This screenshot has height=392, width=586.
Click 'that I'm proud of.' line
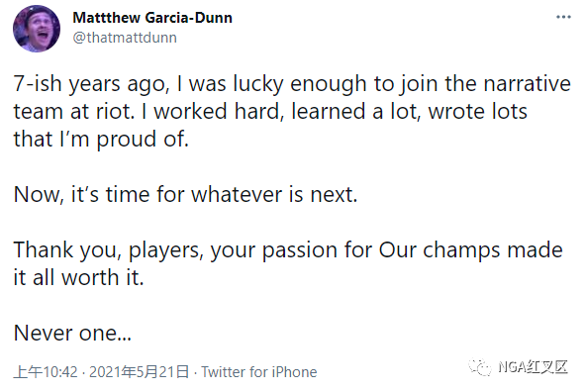pyautogui.click(x=101, y=139)
